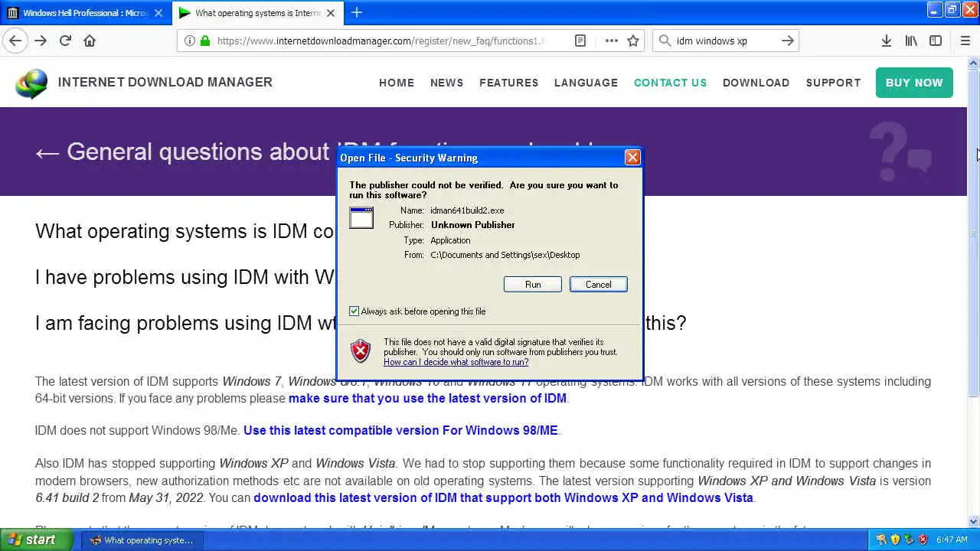This screenshot has width=980, height=551.
Task: Open the Firefox home page
Action: click(90, 41)
